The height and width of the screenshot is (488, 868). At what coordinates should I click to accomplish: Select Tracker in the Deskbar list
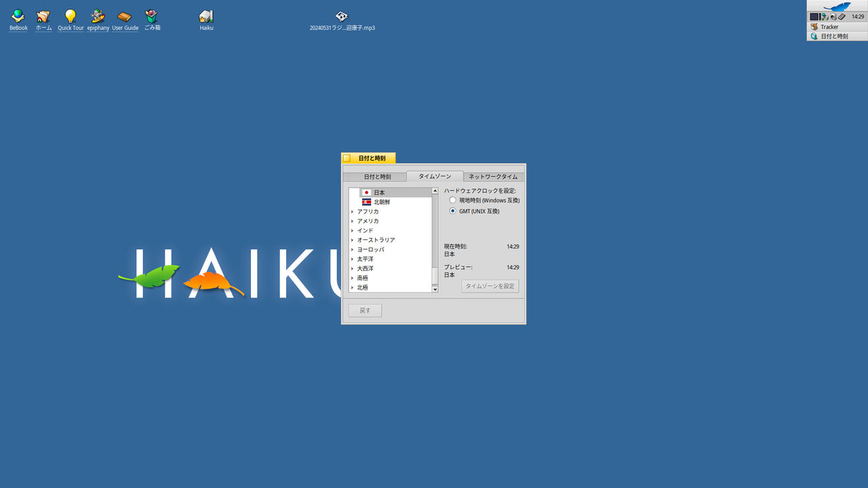829,26
